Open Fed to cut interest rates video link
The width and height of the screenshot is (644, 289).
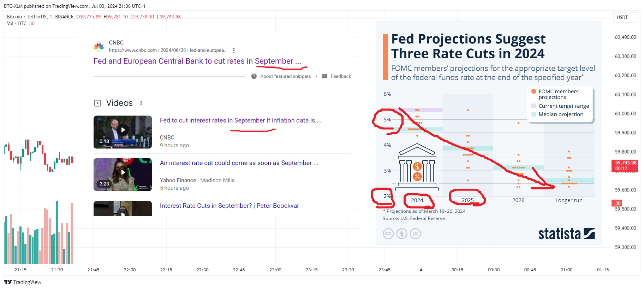click(240, 120)
